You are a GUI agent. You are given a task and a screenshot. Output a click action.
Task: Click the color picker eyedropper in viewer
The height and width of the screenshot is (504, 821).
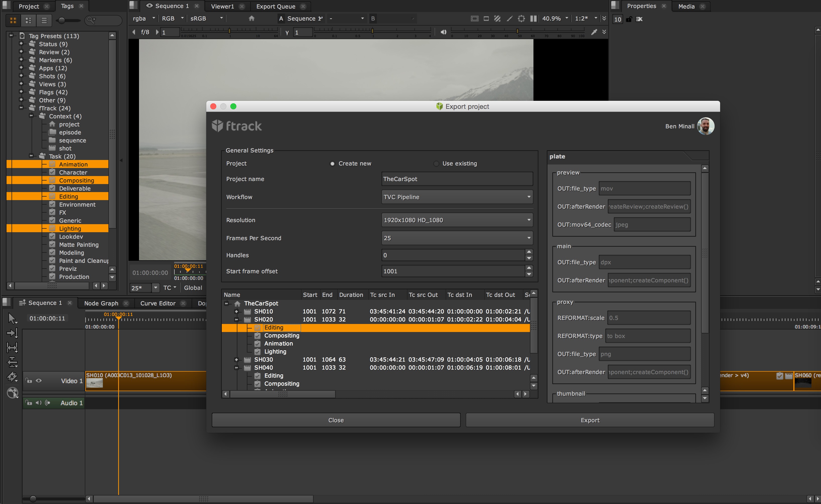tap(594, 32)
